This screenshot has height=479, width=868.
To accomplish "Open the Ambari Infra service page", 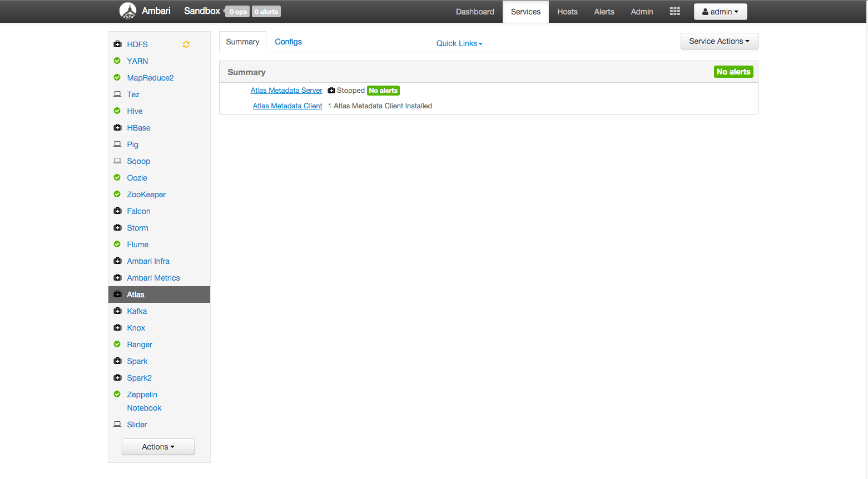I will [148, 261].
